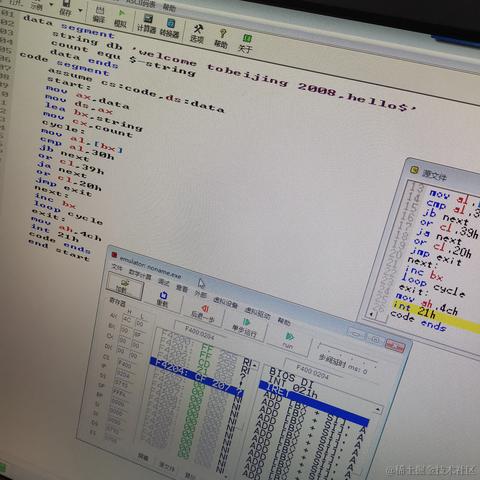The image size is (480, 480).
Task: Open 帮助 help question-mark icon in toolbar
Action: (221, 38)
